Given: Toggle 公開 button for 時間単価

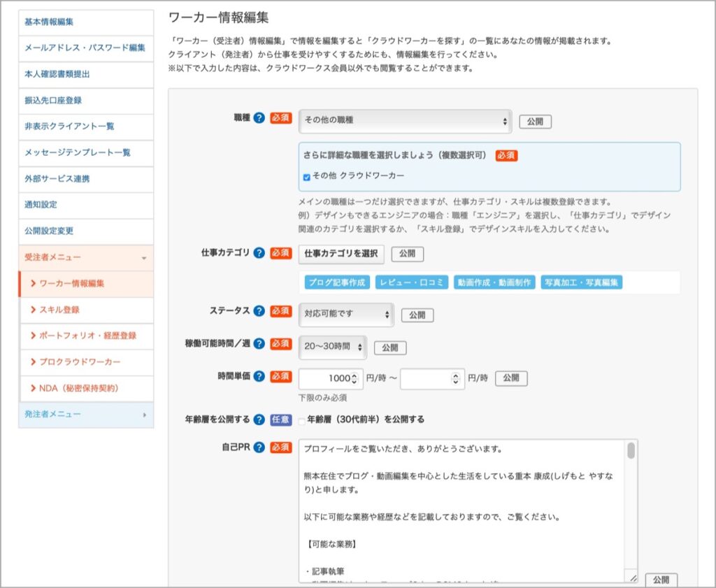Looking at the screenshot, I should [511, 378].
